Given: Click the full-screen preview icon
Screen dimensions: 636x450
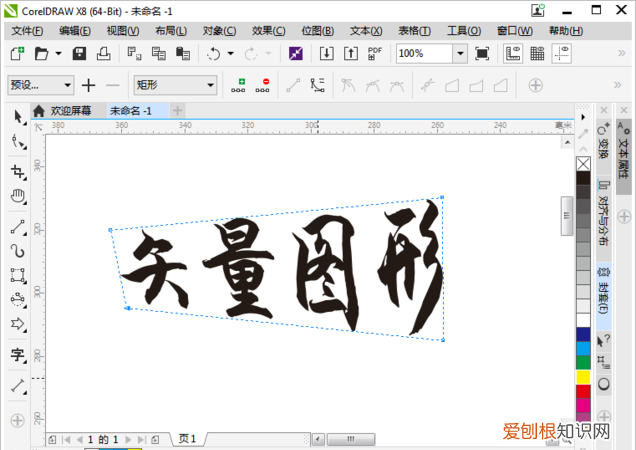Looking at the screenshot, I should point(482,54).
